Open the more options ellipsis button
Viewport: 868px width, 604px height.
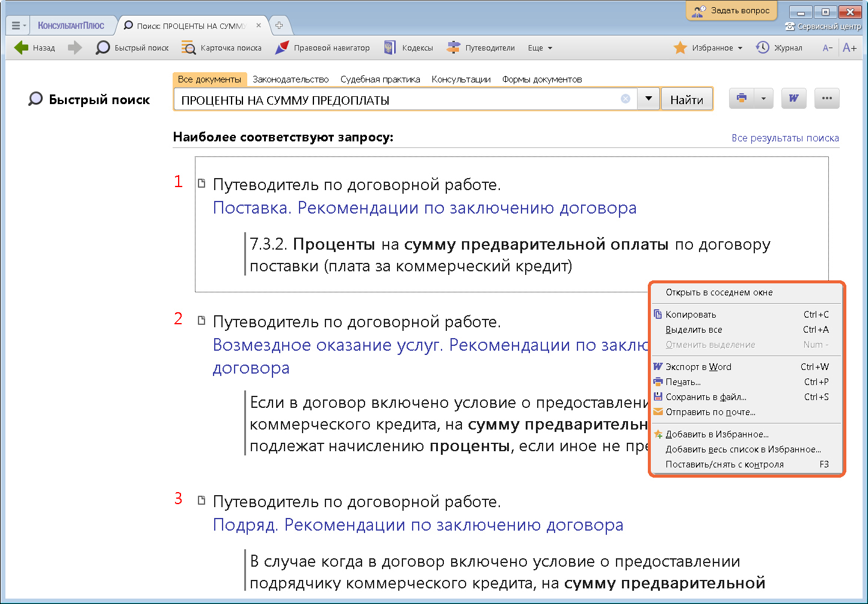827,98
